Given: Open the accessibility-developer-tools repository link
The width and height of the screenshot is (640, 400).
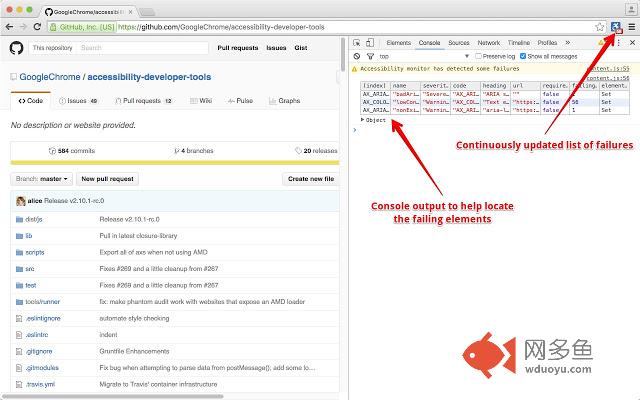Looking at the screenshot, I should coord(149,77).
